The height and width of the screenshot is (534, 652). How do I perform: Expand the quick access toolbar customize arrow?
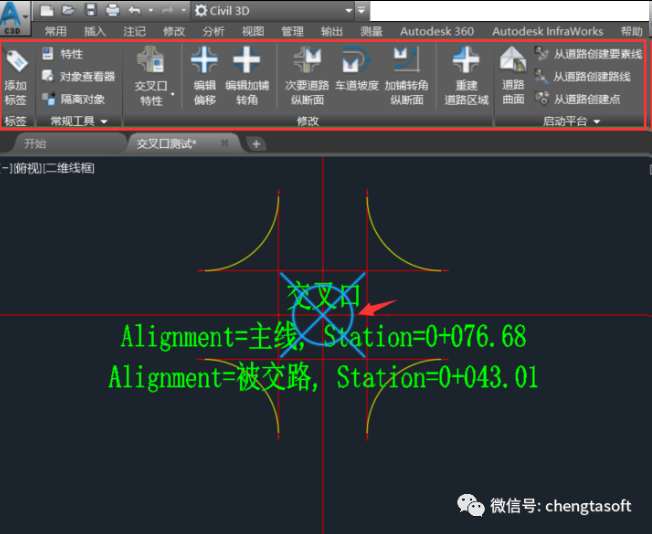click(361, 10)
